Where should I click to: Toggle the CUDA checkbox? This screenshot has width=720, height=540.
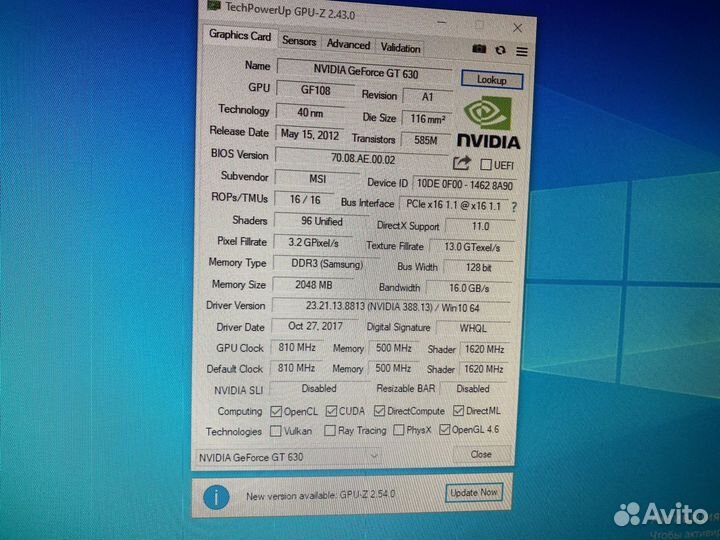click(331, 411)
